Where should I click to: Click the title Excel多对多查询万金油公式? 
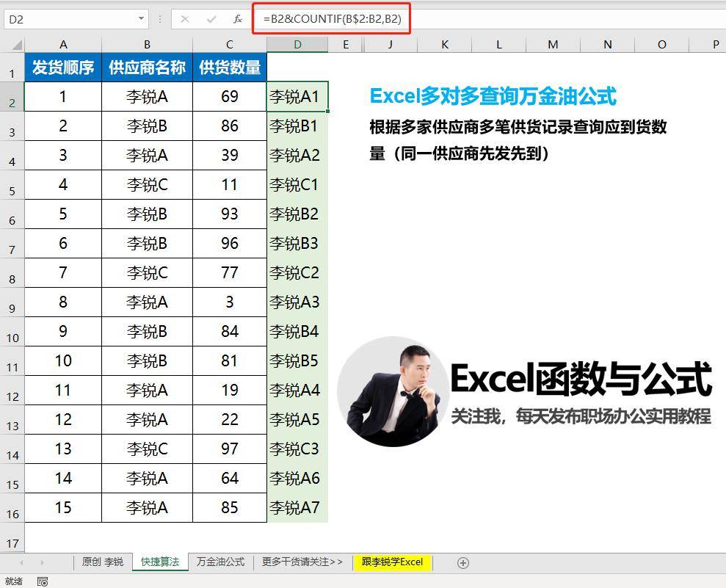pos(493,96)
